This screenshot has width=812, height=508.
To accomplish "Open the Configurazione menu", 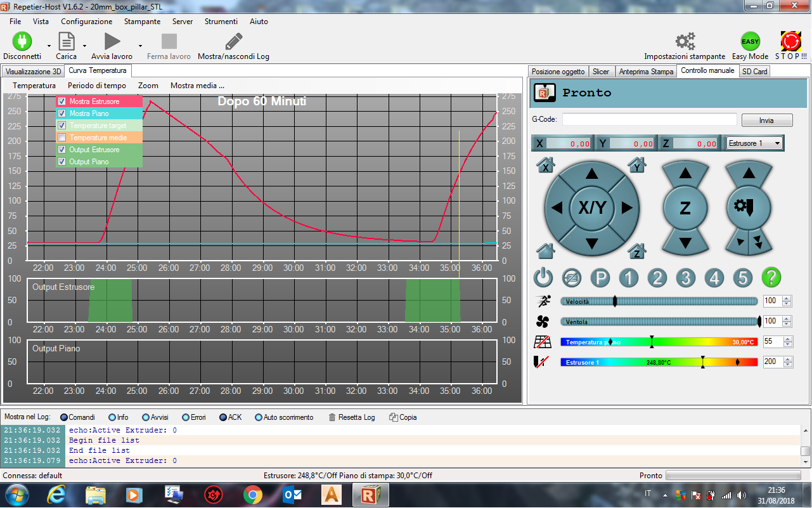I will (x=86, y=22).
